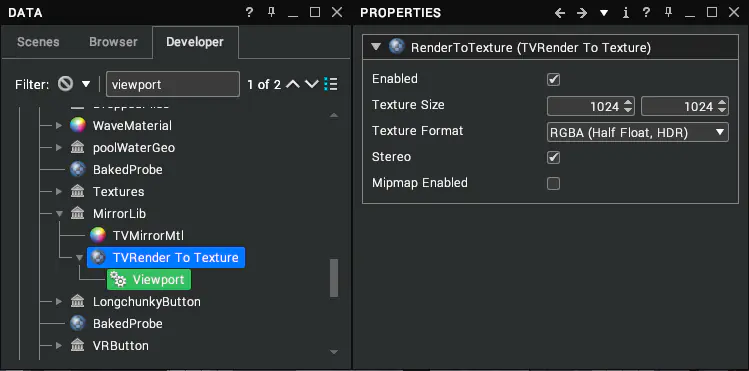Click the WaveMaterial color sphere icon
This screenshot has width=749, height=371.
pyautogui.click(x=77, y=126)
